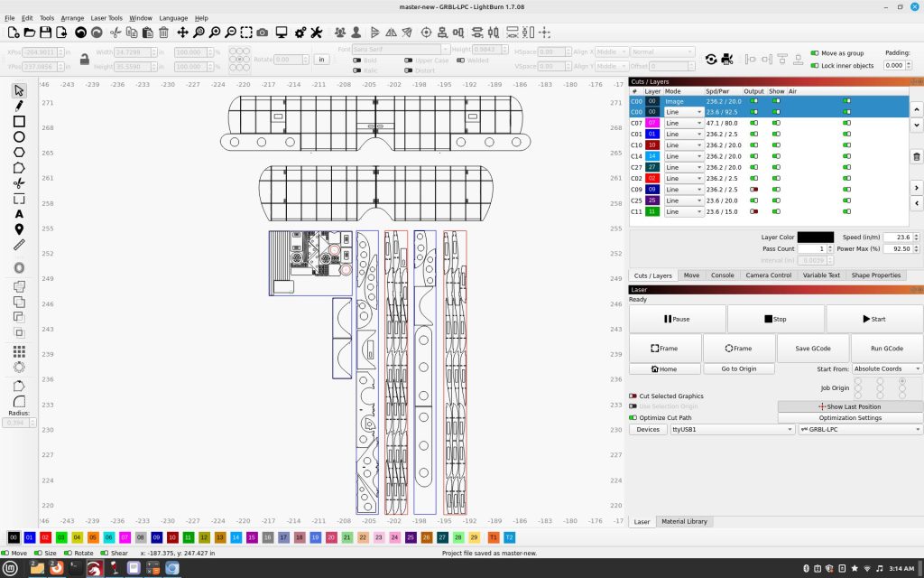Switch to the Console tab
The height and width of the screenshot is (578, 924).
pos(722,275)
